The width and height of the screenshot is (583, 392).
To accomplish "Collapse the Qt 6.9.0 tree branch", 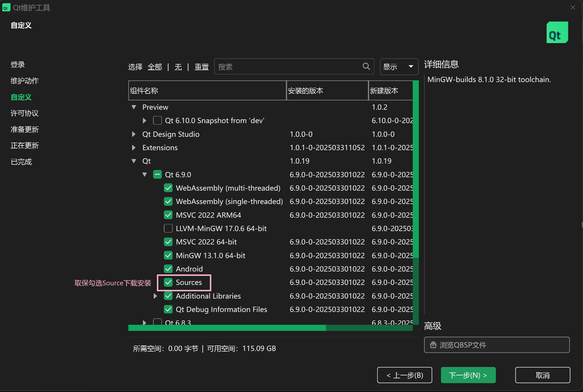I will click(x=145, y=174).
